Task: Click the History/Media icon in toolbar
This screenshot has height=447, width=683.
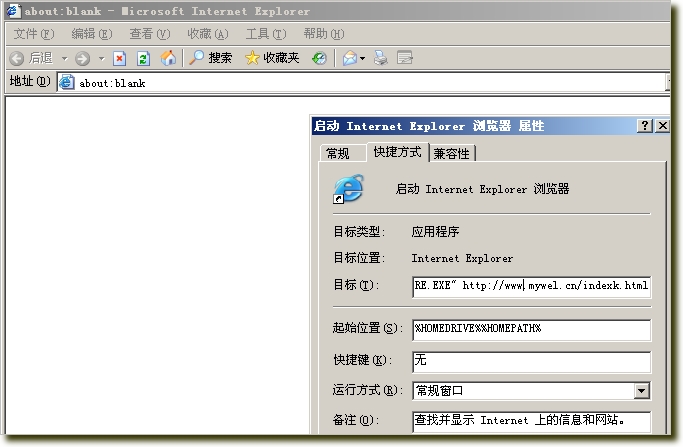Action: pyautogui.click(x=319, y=58)
